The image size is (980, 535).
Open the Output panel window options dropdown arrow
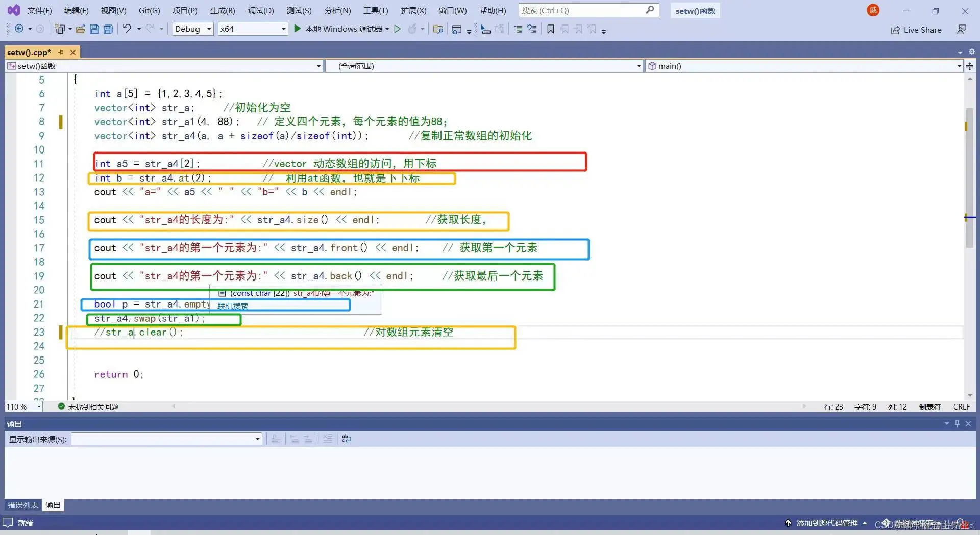[946, 424]
